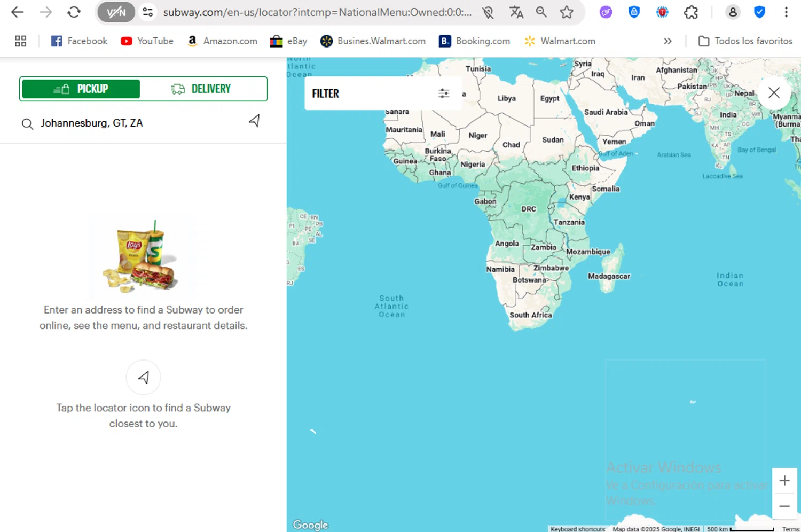Image resolution: width=801 pixels, height=532 pixels.
Task: Open the YouTube bookmark
Action: (147, 41)
